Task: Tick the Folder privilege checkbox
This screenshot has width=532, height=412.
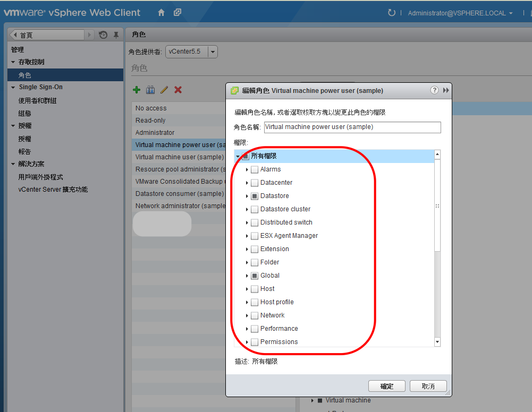Action: tap(255, 262)
